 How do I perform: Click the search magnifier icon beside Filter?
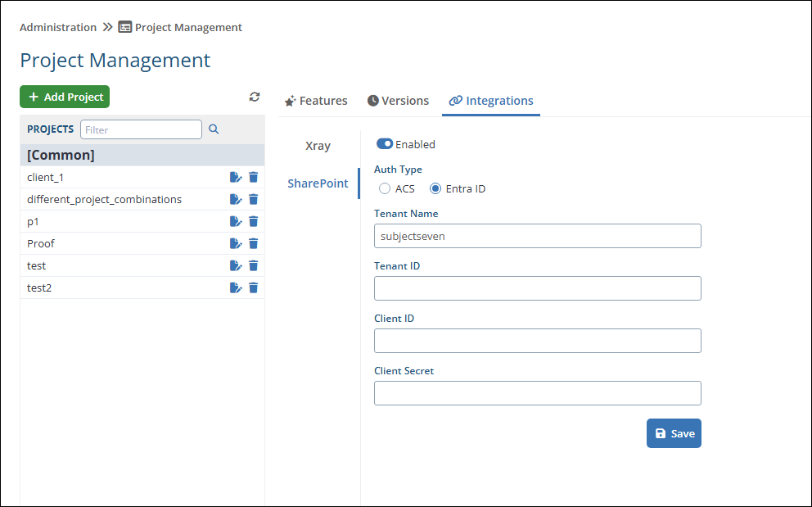[x=214, y=129]
